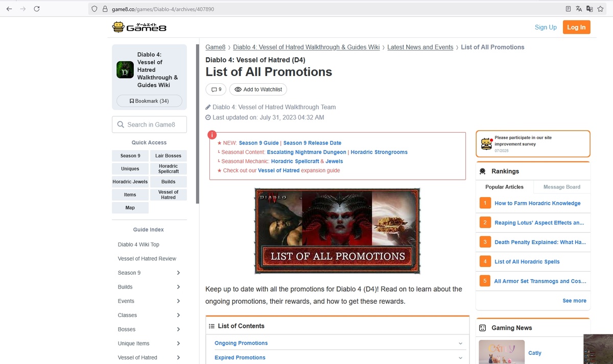Open Horadric Jewels quick access item
The image size is (613, 364).
(x=130, y=182)
